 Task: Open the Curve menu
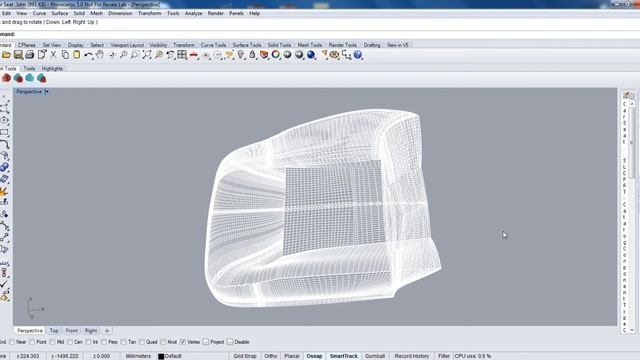[x=39, y=13]
